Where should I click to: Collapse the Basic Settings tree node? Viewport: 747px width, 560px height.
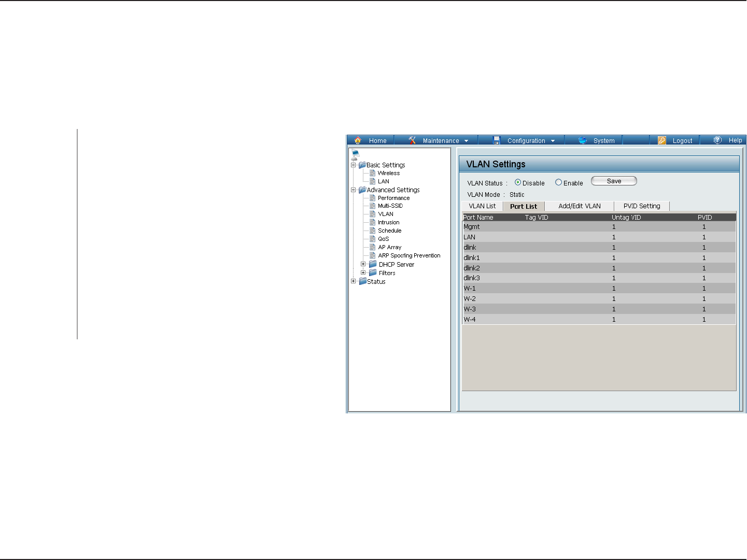(x=354, y=165)
